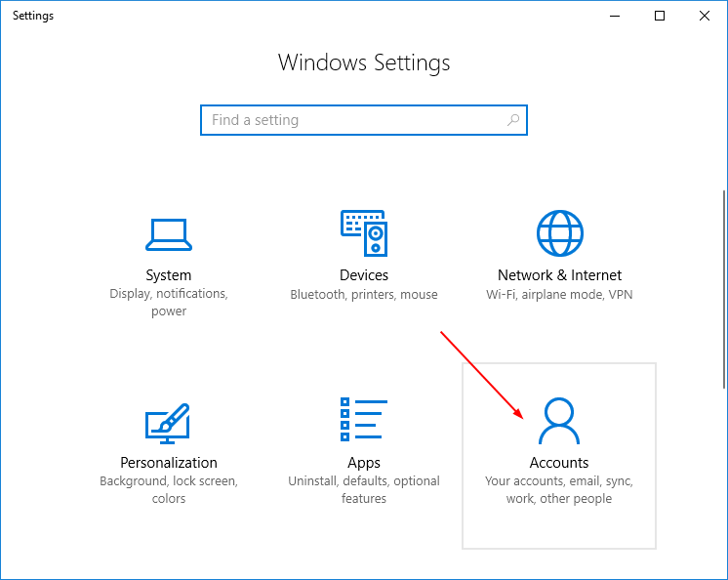Click the Apps list icon
728x580 pixels.
(364, 421)
